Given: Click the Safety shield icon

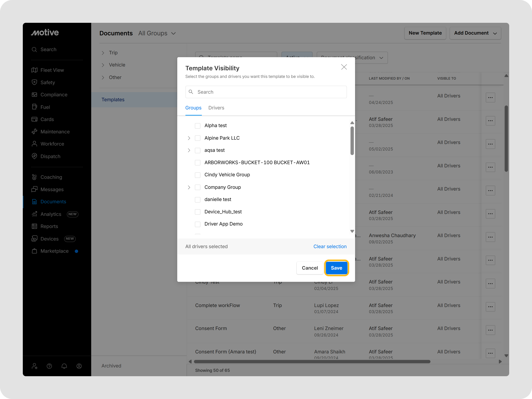Looking at the screenshot, I should click(x=34, y=82).
